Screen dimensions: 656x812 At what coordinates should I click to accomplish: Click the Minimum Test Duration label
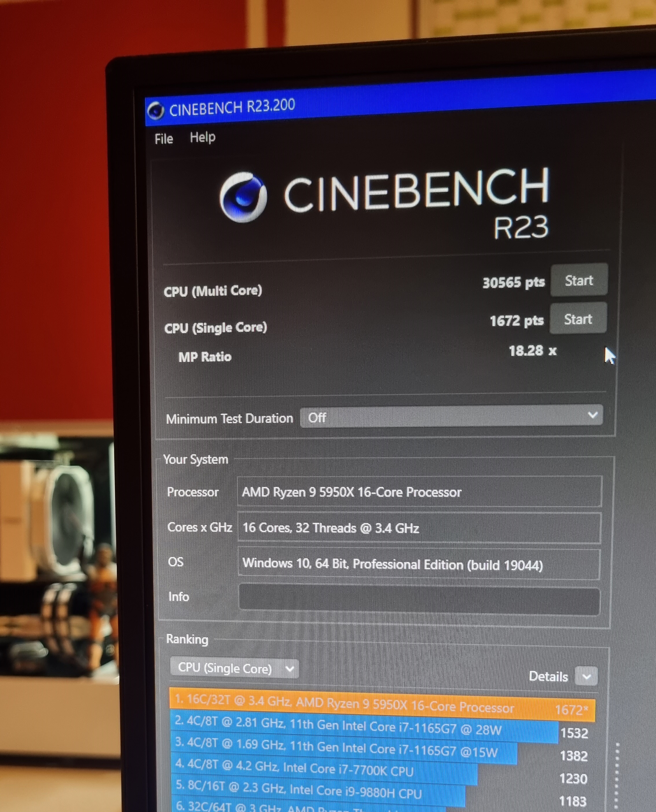229,418
